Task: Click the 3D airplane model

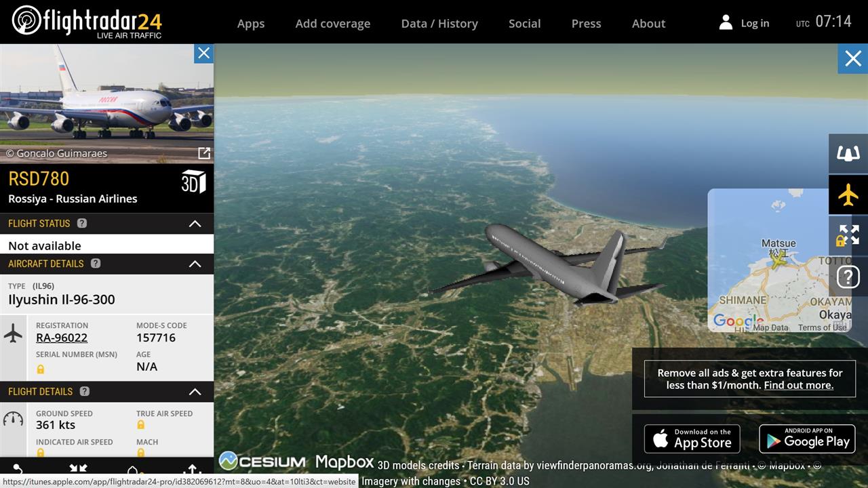Action: pos(546,264)
